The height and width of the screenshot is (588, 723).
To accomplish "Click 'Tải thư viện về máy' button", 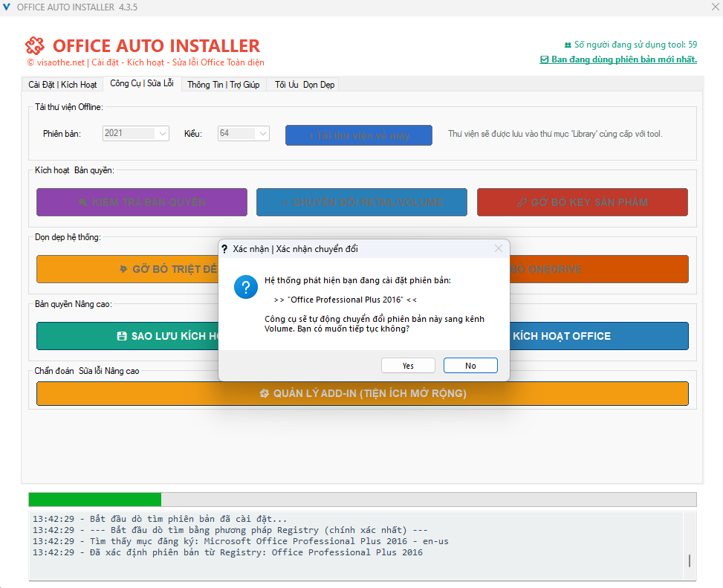I will pyautogui.click(x=359, y=135).
